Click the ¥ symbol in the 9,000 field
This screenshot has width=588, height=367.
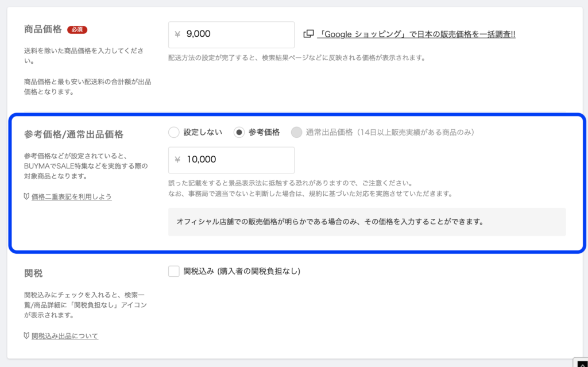tap(178, 34)
